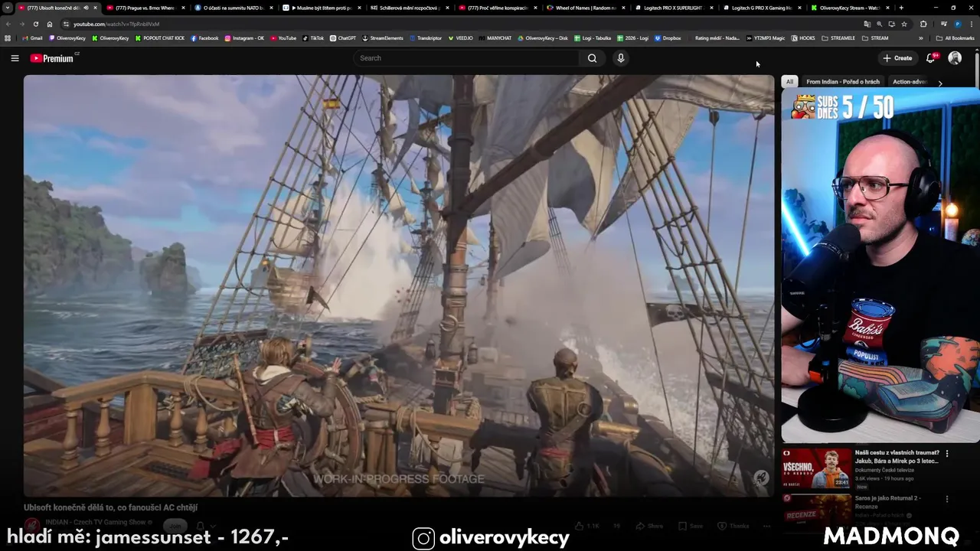Click the translate page icon
This screenshot has height=551, width=980.
[867, 24]
